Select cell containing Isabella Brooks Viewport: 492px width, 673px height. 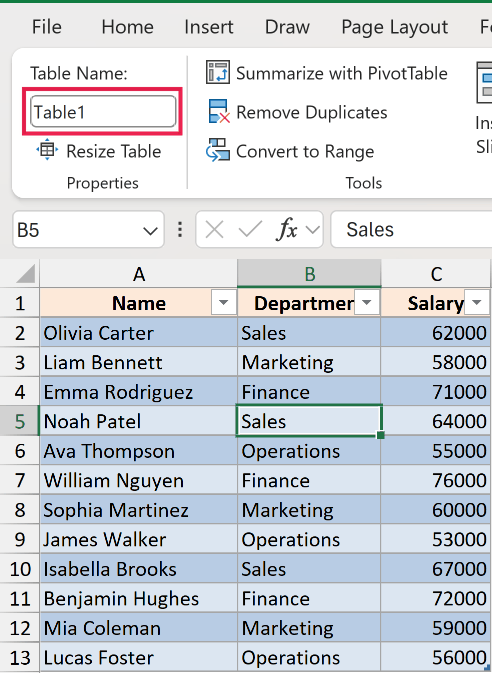pyautogui.click(x=138, y=569)
